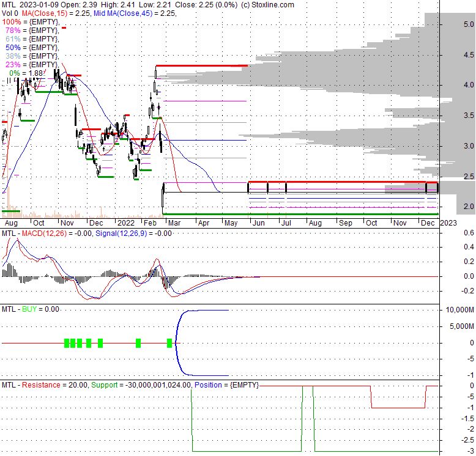Click the rightmost green buy signal square
This screenshot has height=456, width=476.
click(x=169, y=344)
